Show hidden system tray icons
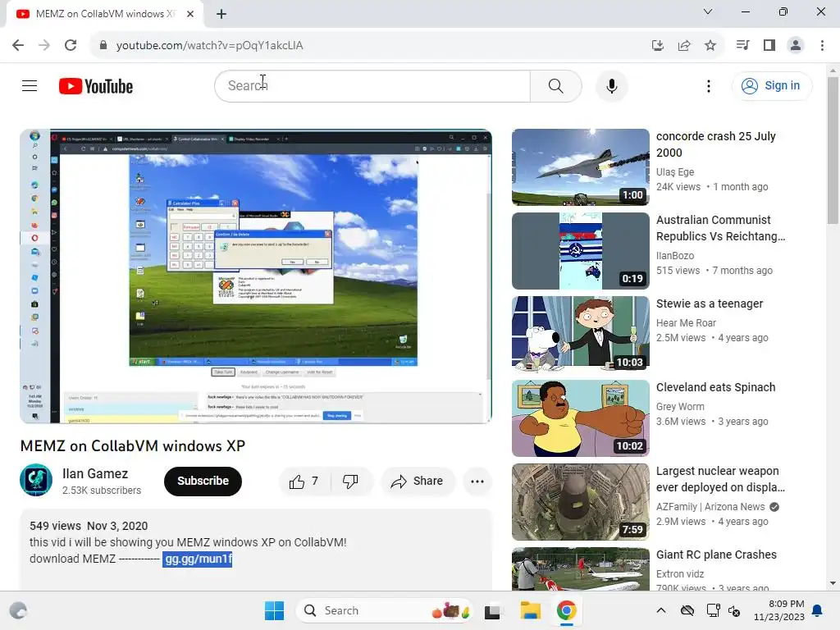The height and width of the screenshot is (630, 840). (661, 610)
